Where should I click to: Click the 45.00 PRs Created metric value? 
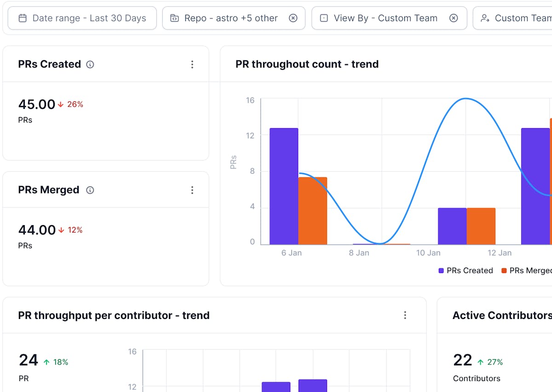[37, 104]
